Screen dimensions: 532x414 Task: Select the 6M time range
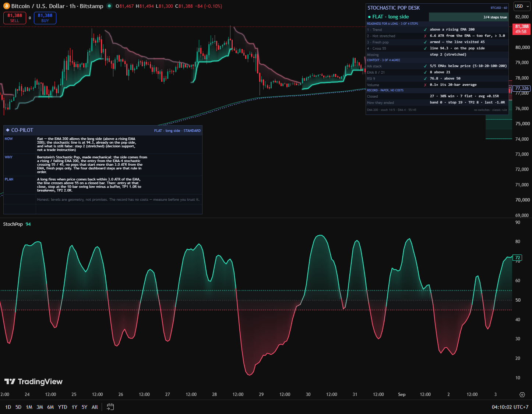tap(50, 407)
